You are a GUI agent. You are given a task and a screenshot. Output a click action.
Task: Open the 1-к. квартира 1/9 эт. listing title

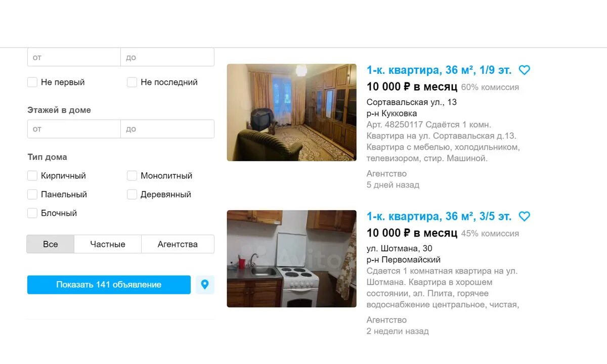pos(439,70)
